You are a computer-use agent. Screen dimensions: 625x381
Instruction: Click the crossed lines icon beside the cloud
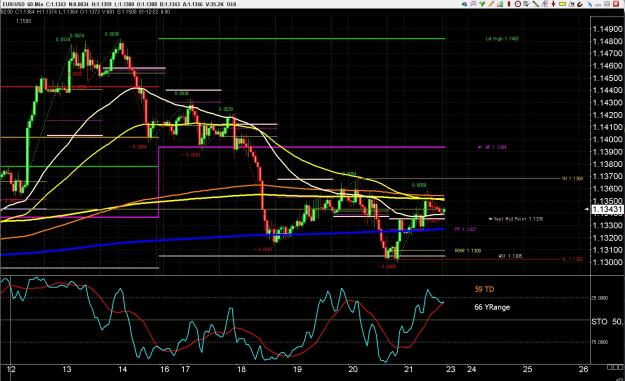pyautogui.click(x=473, y=4)
